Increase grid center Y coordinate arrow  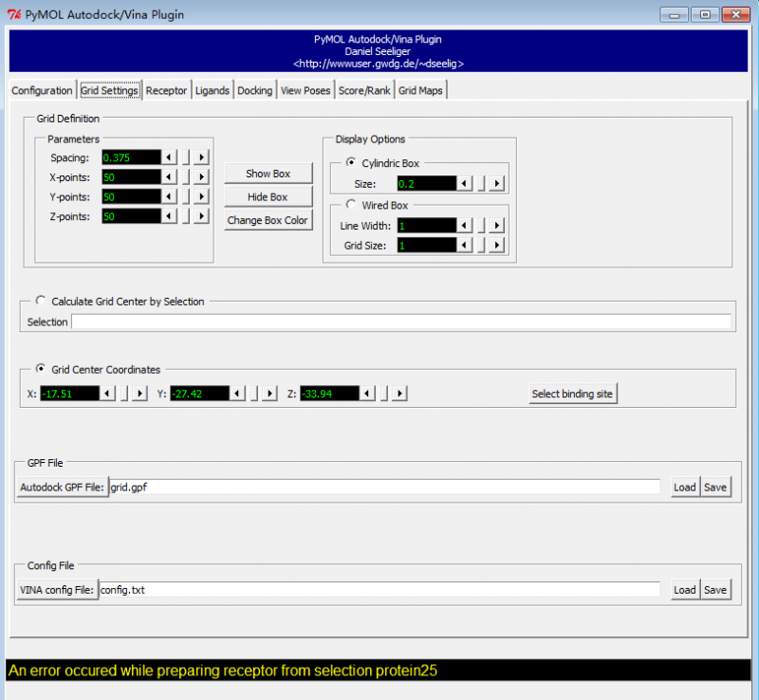[x=270, y=394]
